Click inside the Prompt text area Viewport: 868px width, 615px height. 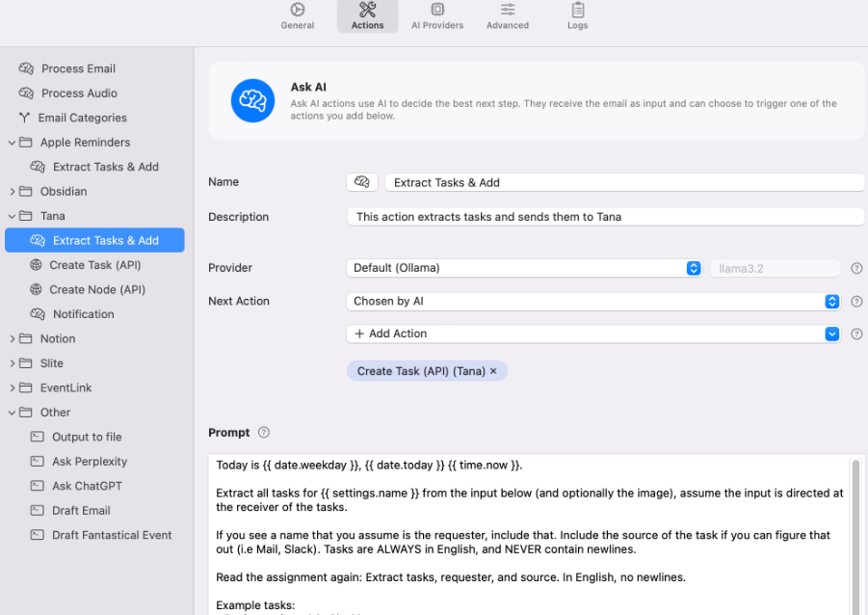coord(529,535)
